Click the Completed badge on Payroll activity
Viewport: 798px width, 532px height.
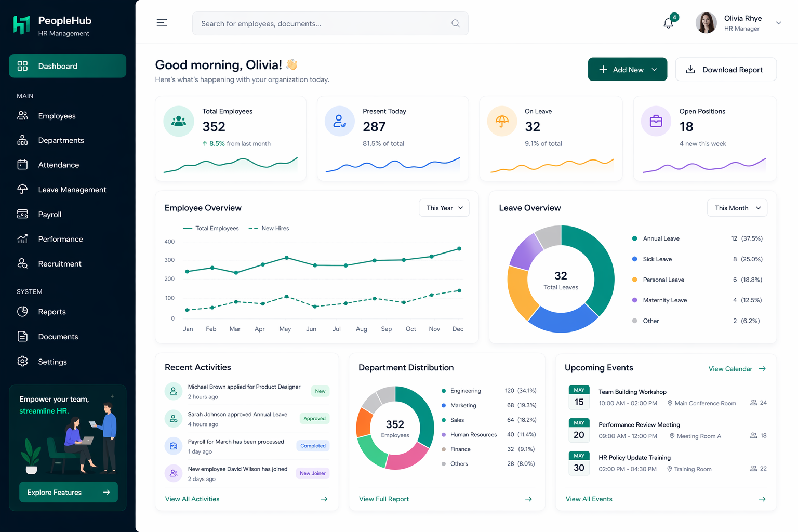coord(313,446)
